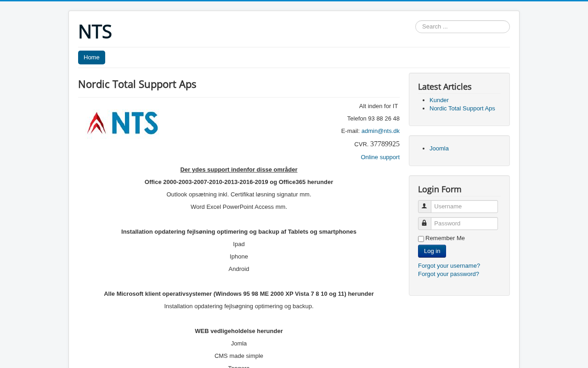Click Forgot your username link
Screen dimensions: 588x368
pyautogui.click(x=449, y=266)
